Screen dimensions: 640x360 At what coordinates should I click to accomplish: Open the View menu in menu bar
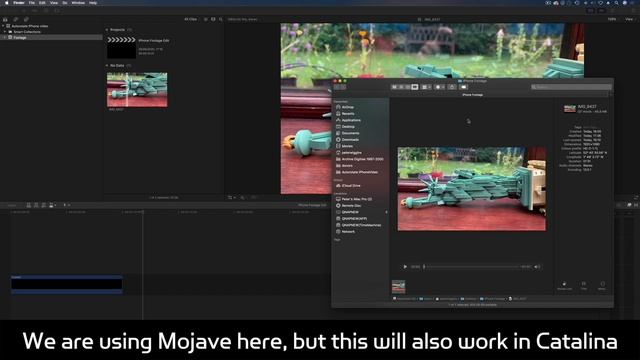(53, 3)
